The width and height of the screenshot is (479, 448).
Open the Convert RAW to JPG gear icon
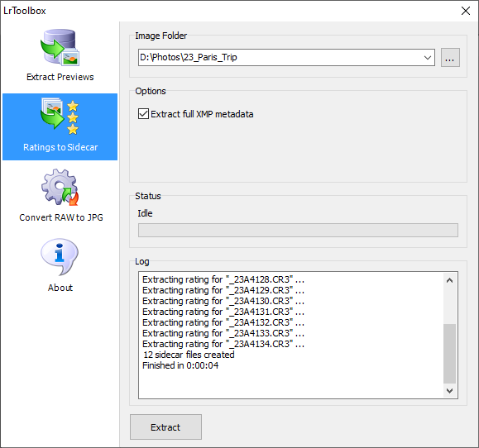60,188
